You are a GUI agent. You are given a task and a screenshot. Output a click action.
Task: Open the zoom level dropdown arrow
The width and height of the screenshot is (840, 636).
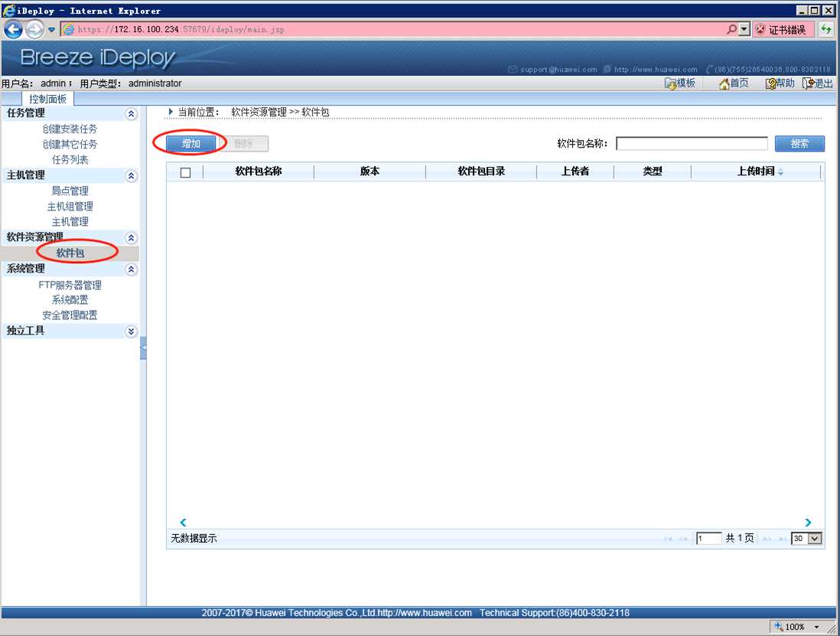tap(816, 627)
